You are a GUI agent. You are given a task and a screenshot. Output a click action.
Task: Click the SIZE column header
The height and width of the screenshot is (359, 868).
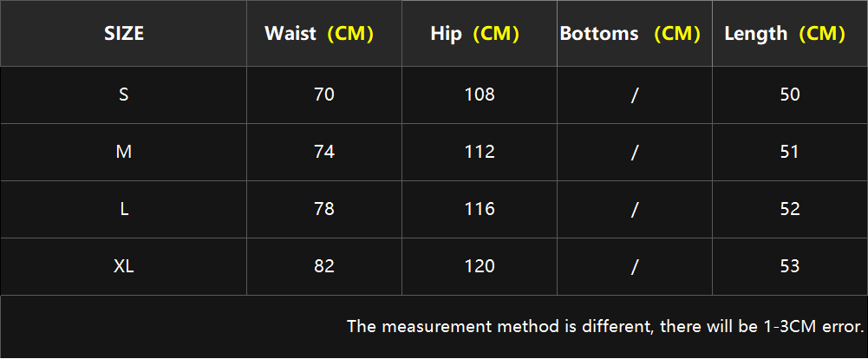pos(123,34)
